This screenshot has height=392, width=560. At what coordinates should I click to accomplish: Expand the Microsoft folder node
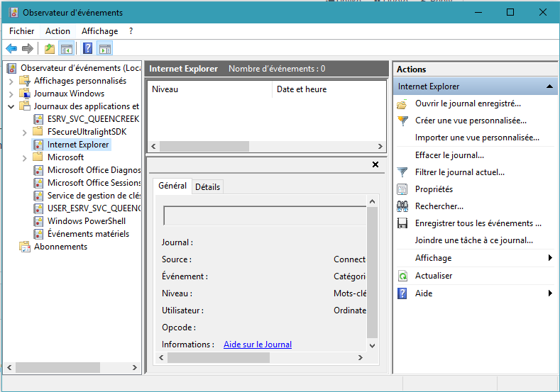[24, 158]
